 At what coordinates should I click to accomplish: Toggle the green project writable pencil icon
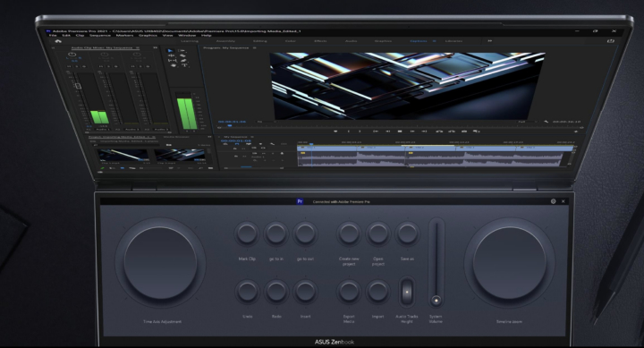(103, 168)
